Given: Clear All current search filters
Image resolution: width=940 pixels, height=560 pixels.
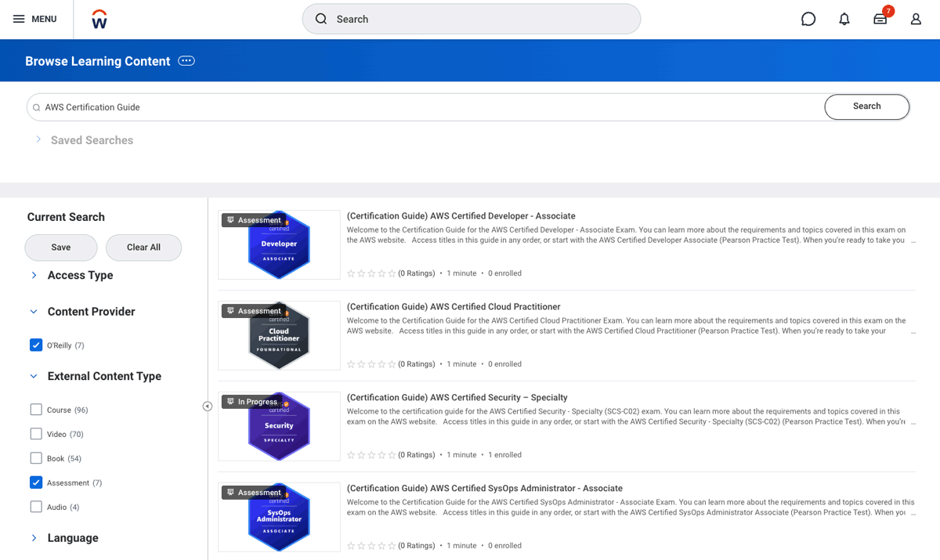Looking at the screenshot, I should [x=144, y=247].
